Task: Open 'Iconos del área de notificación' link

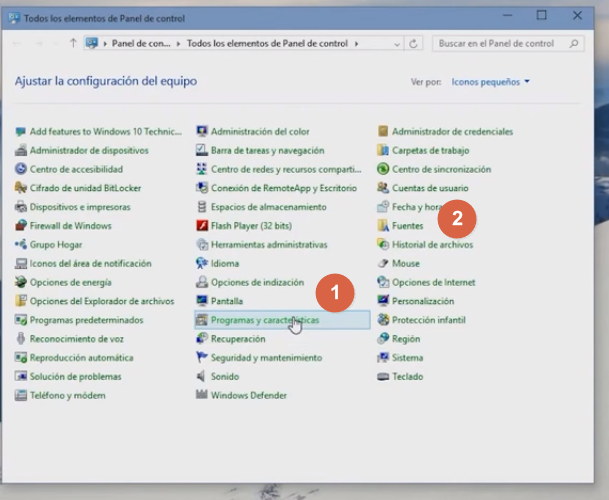Action: click(90, 263)
